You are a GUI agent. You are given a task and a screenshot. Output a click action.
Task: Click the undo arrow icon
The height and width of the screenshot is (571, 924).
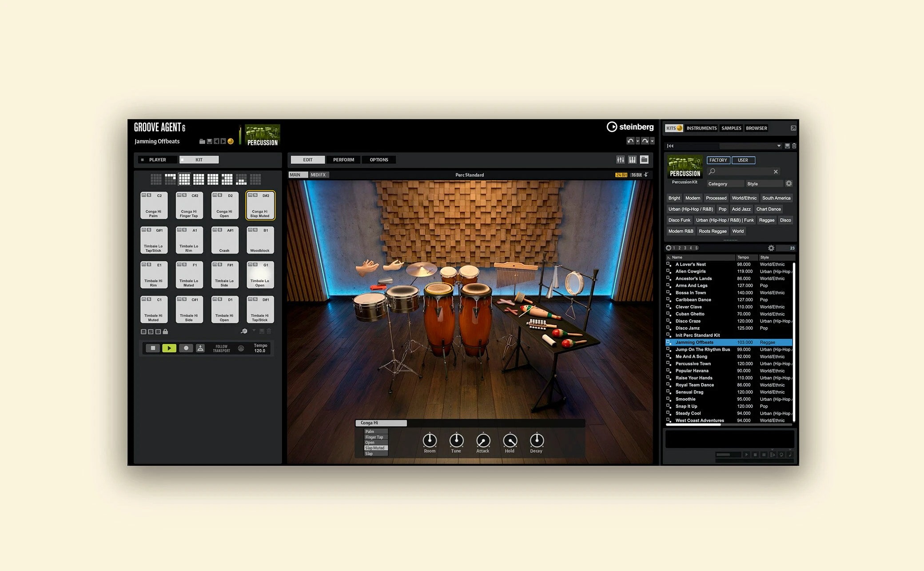[x=630, y=141]
